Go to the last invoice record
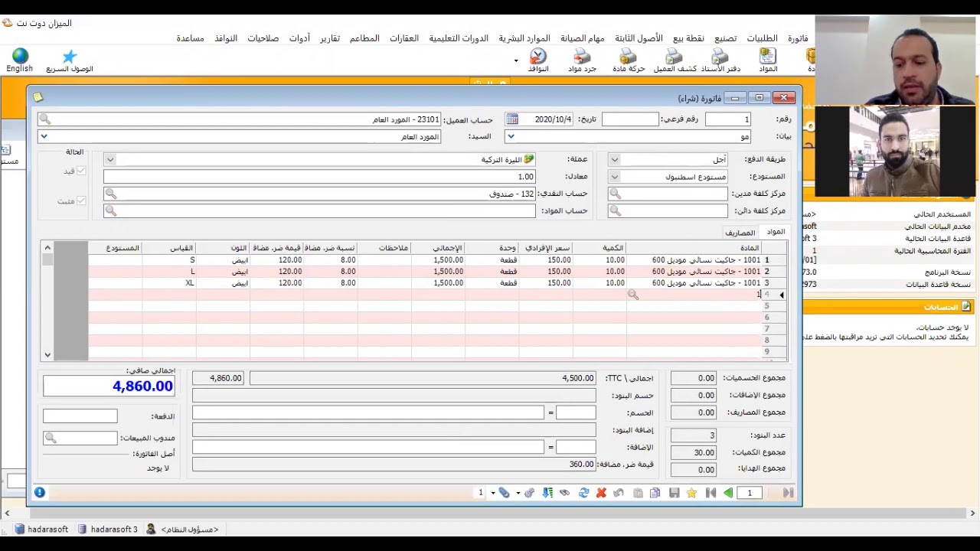Image resolution: width=980 pixels, height=551 pixels. [x=788, y=493]
